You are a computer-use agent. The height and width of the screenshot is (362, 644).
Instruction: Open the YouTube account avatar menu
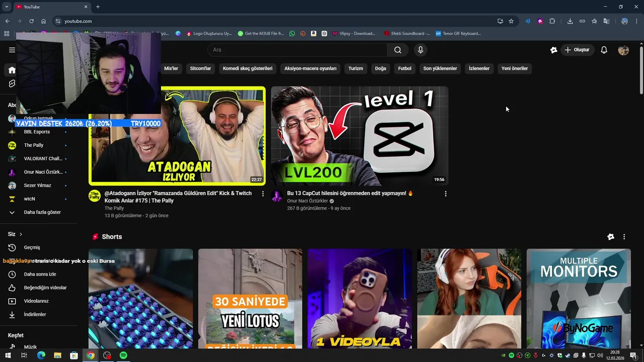pyautogui.click(x=623, y=50)
